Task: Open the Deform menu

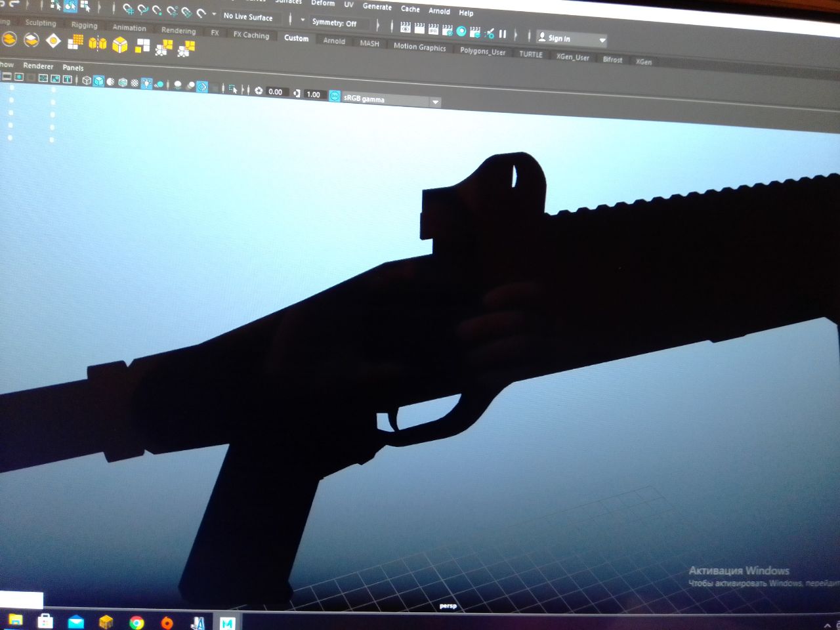Action: tap(323, 3)
